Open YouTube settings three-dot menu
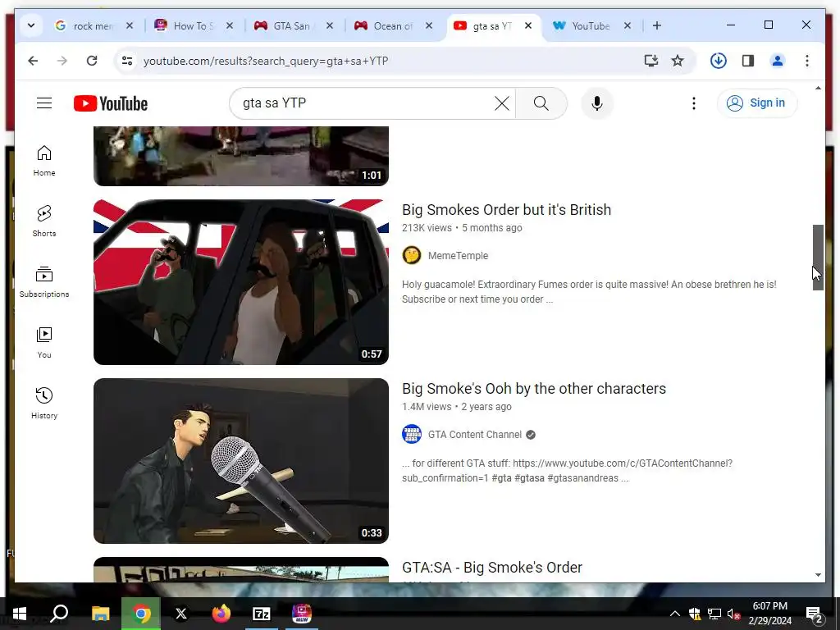This screenshot has height=630, width=840. tap(694, 103)
